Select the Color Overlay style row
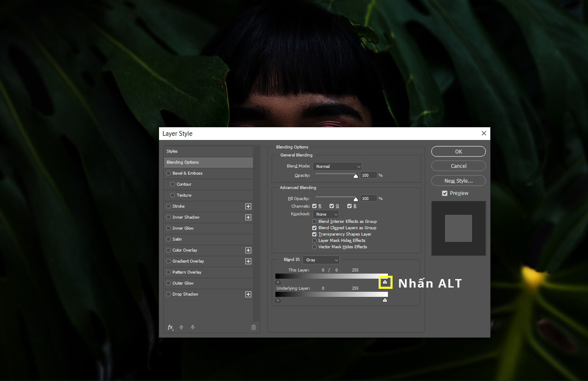588x381 pixels. [x=209, y=250]
